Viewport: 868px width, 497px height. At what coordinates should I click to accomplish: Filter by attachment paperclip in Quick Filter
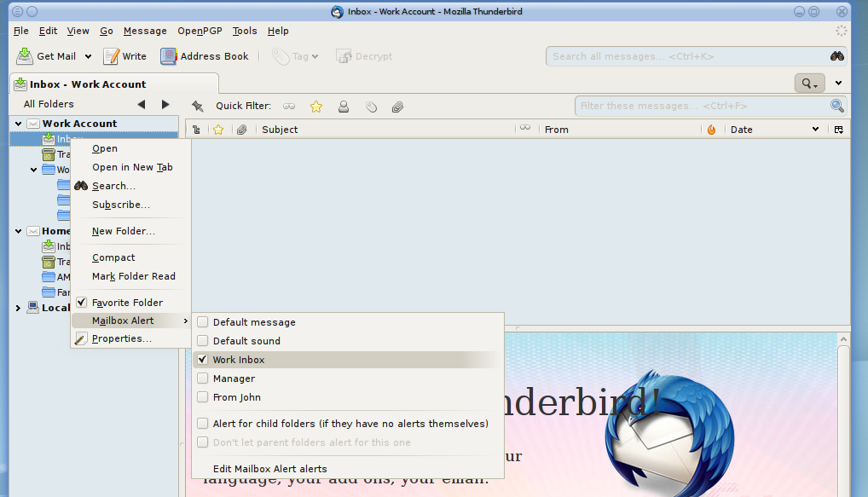click(x=397, y=107)
